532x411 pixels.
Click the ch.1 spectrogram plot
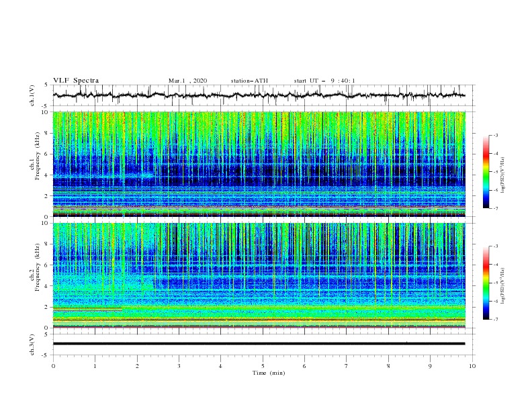tap(259, 164)
